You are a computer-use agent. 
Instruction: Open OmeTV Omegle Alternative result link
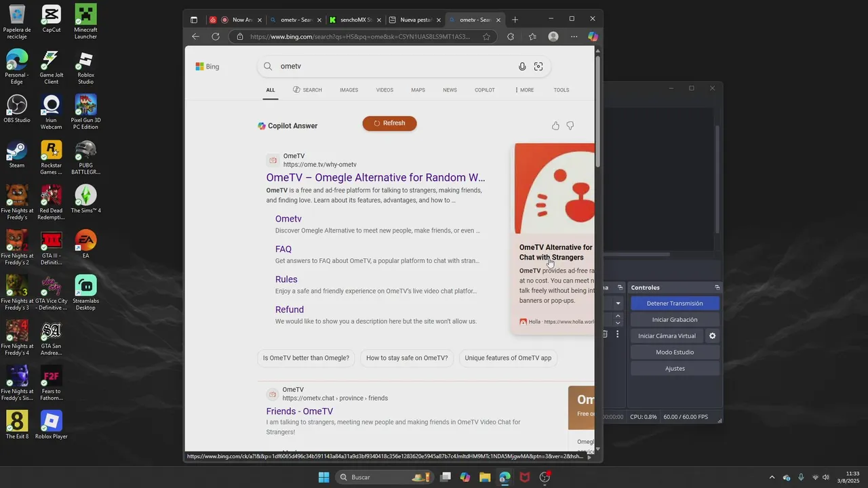click(376, 178)
